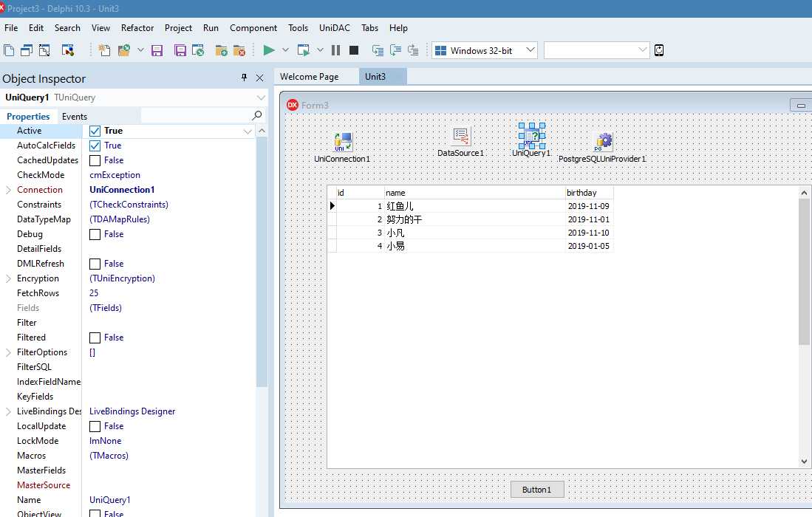Open the UniQuery1 component selector dropdown
Image resolution: width=812 pixels, height=517 pixels.
tap(261, 97)
